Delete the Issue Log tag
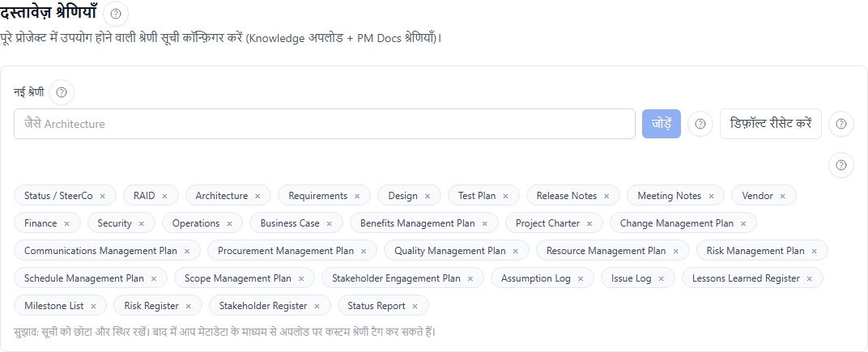 click(662, 278)
